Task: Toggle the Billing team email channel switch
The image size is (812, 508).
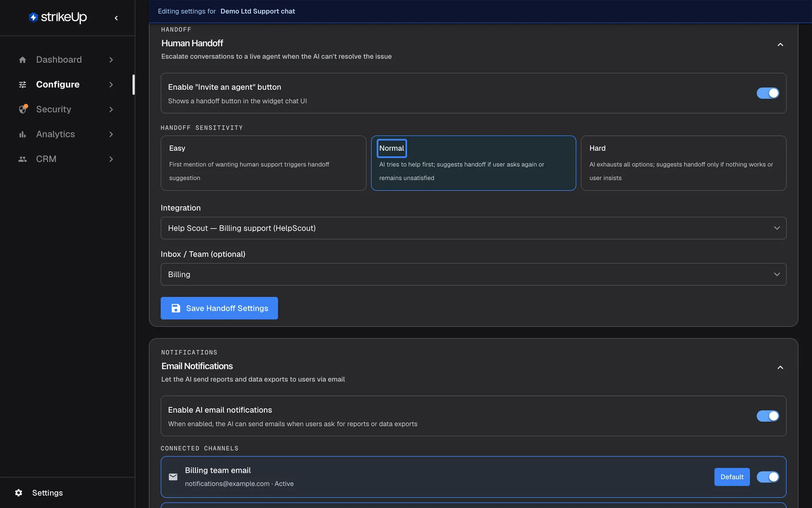Action: (x=768, y=477)
